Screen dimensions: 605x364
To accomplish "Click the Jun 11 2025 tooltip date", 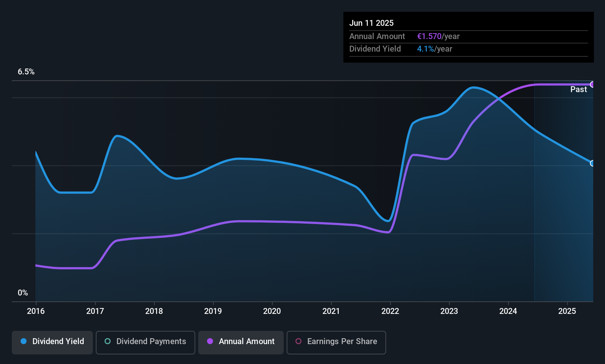I will point(371,23).
